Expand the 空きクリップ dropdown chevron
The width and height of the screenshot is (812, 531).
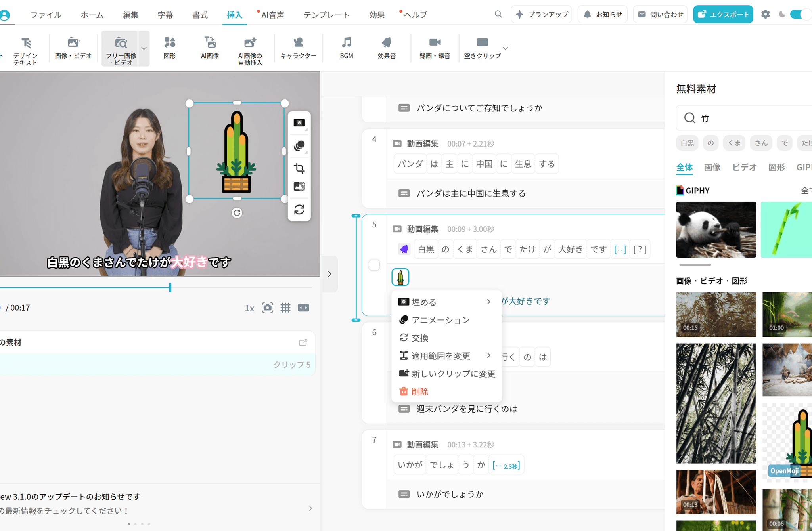[505, 48]
